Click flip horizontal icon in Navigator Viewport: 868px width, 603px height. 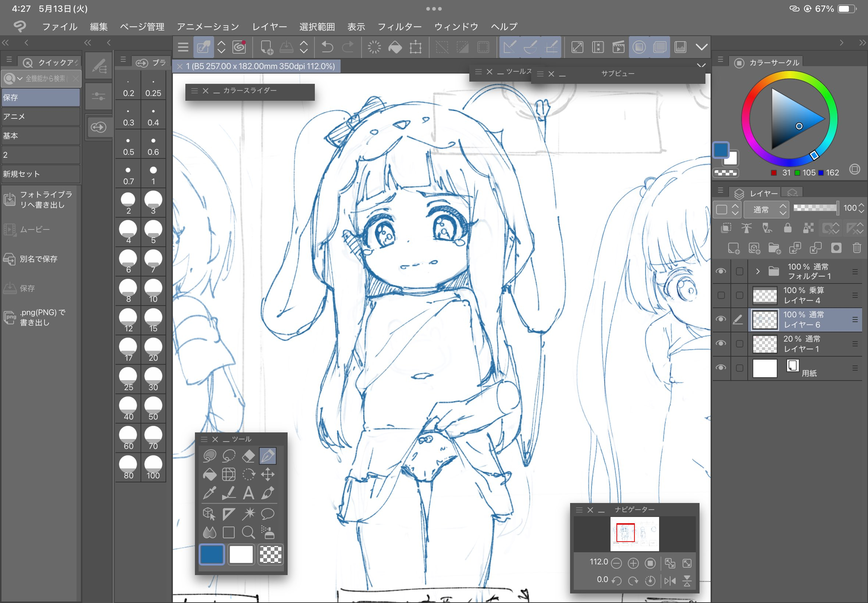tap(670, 581)
